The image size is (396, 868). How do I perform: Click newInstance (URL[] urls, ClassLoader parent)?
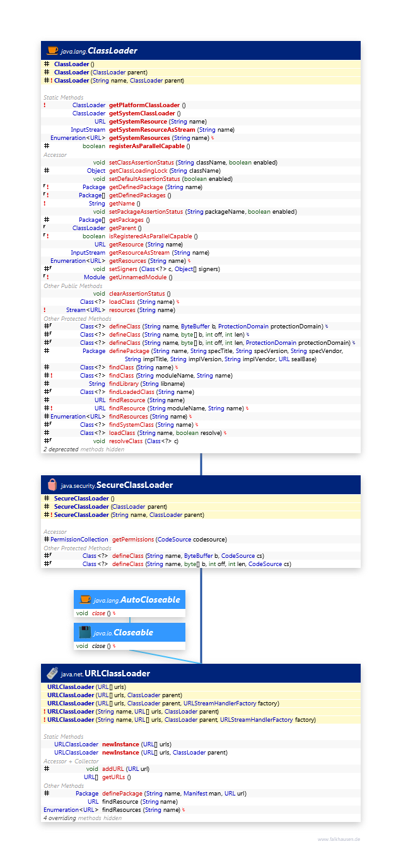165,753
